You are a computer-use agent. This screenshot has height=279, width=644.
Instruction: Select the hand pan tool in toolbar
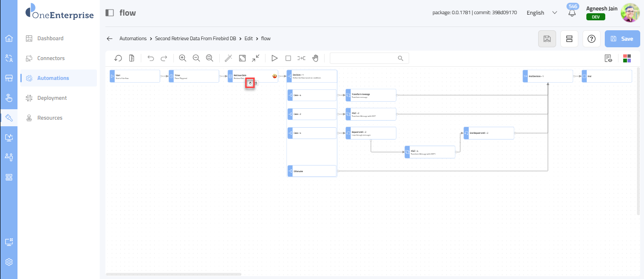click(315, 58)
